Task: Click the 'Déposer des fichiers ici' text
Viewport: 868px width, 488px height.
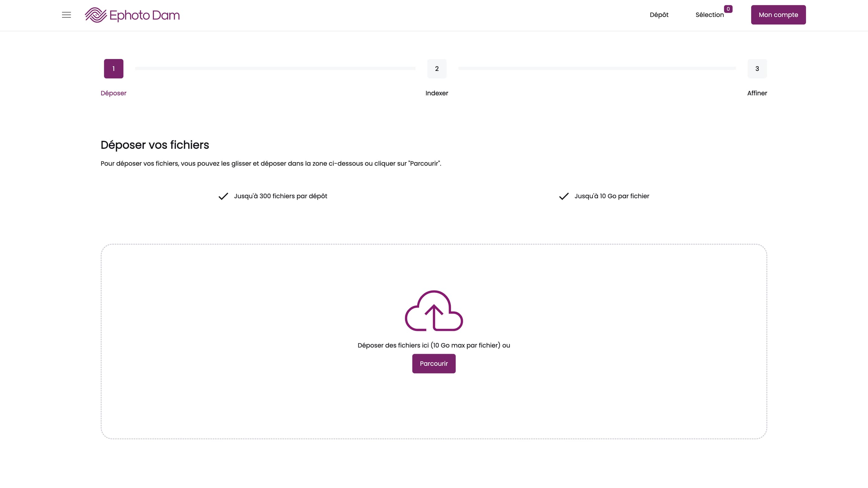Action: [x=434, y=345]
